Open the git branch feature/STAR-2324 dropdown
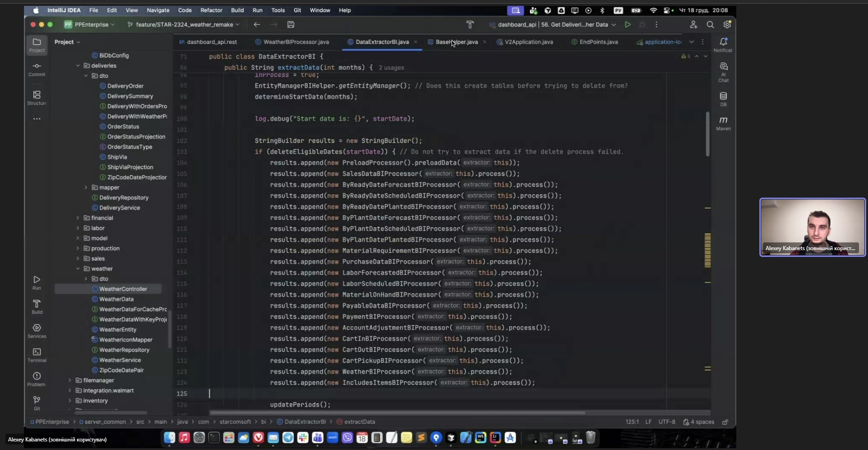 click(184, 24)
